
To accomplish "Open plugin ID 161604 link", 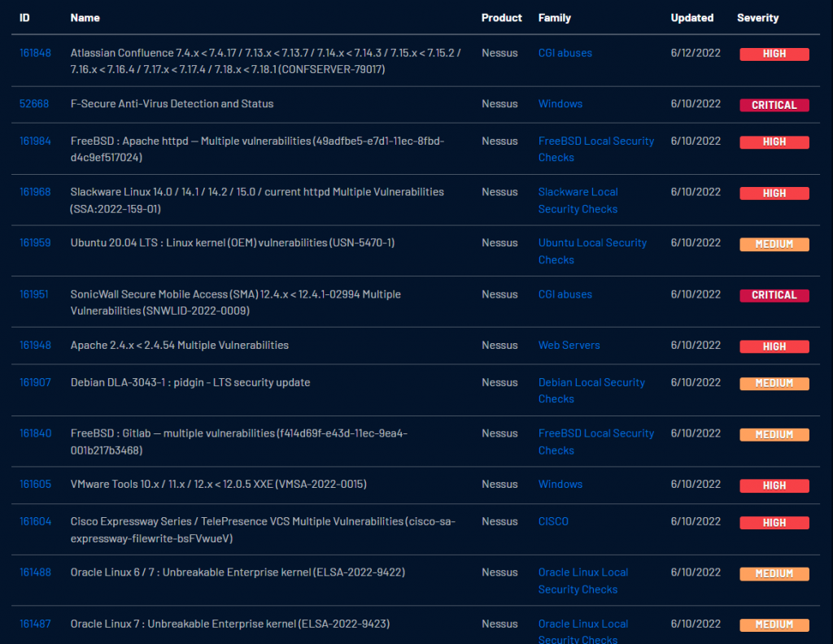I will [35, 521].
